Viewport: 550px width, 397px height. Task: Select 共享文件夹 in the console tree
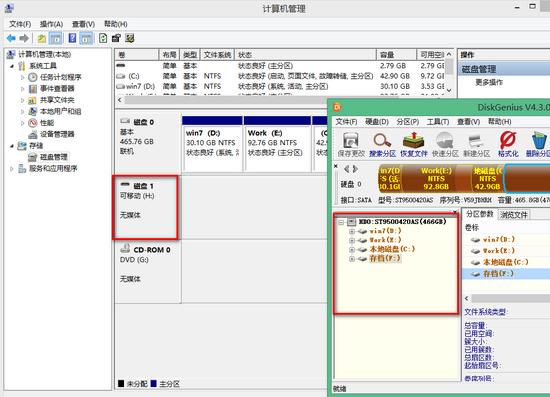point(57,100)
